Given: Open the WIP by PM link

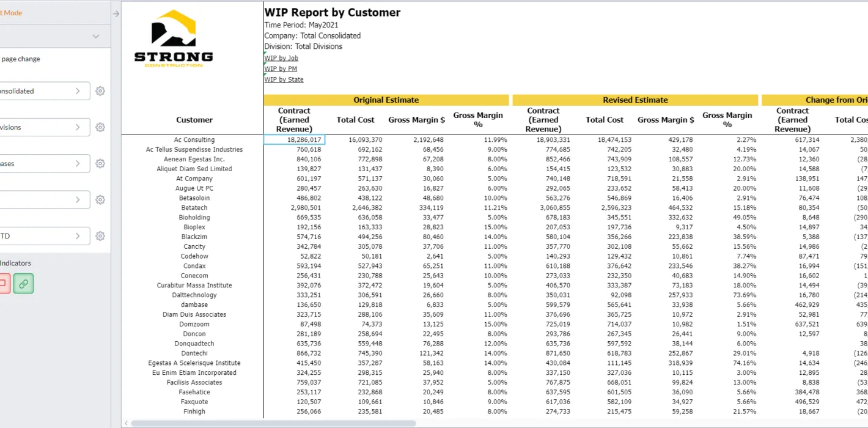Looking at the screenshot, I should [x=281, y=69].
